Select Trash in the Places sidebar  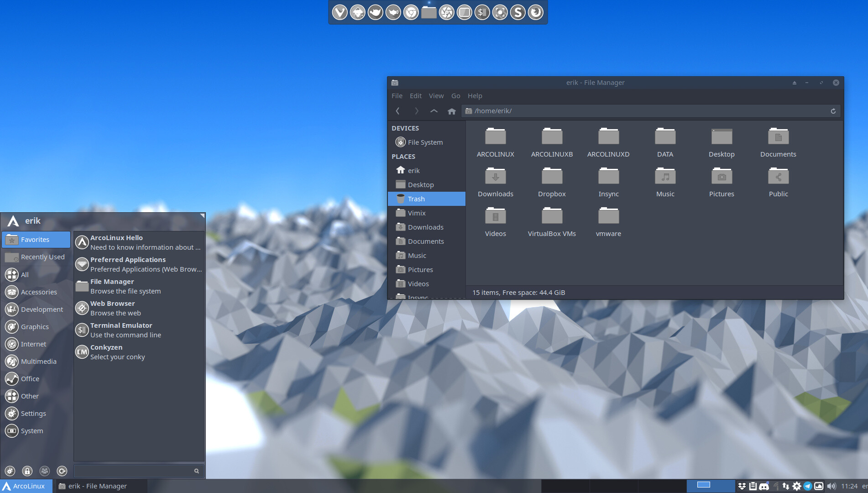click(x=416, y=199)
